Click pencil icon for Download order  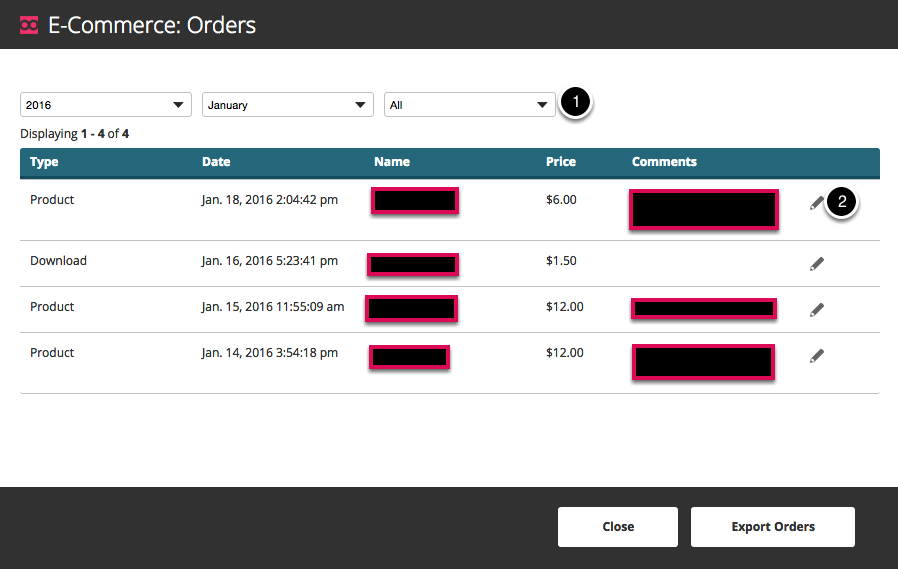pos(817,263)
